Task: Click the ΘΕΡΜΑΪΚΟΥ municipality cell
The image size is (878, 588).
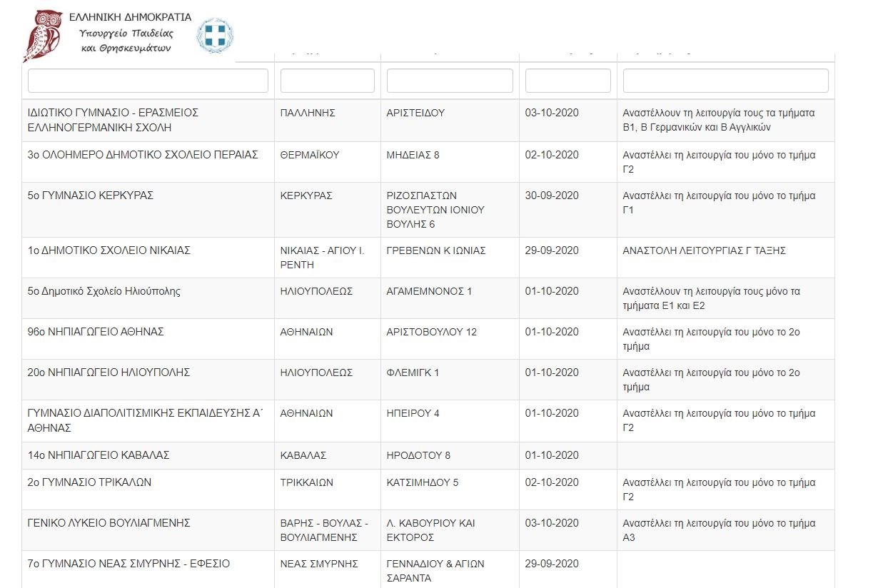Action: click(x=309, y=155)
